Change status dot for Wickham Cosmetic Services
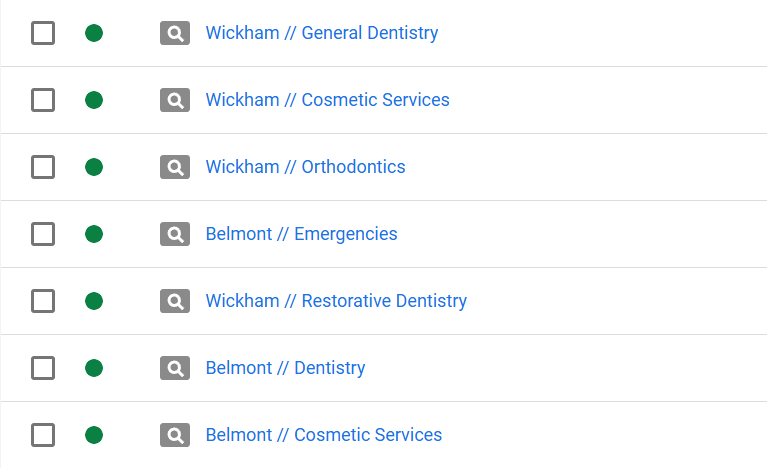Viewport: 767px width, 468px height. coord(94,100)
